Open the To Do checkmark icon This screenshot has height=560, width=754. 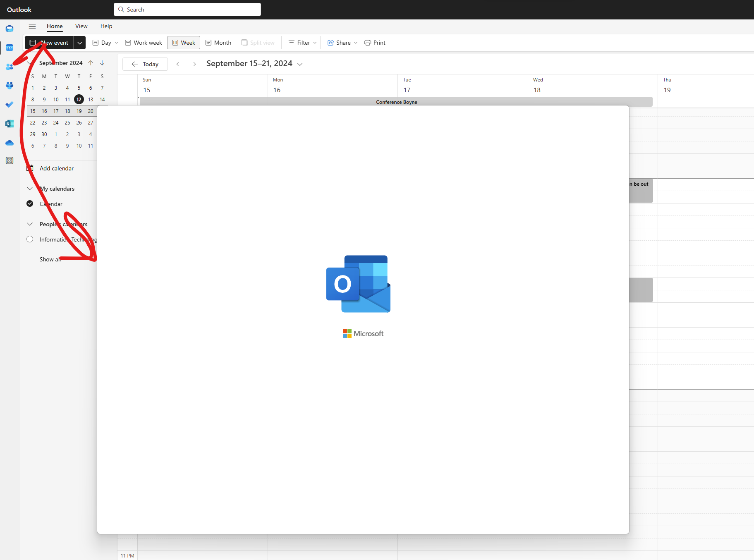pyautogui.click(x=10, y=105)
